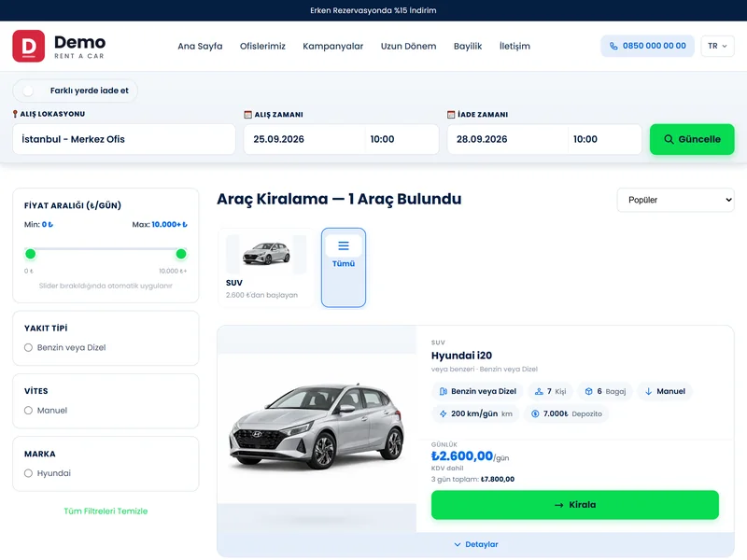Open the Bayilik menu item
747x560 pixels.
click(468, 46)
